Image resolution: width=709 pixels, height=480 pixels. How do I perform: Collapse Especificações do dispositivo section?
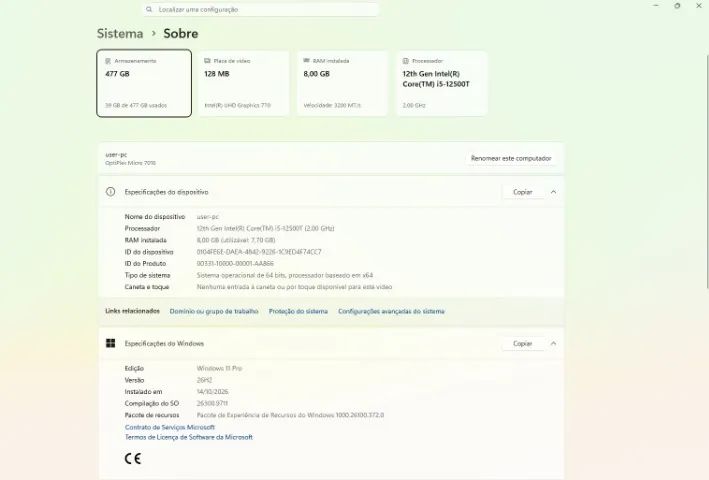coord(553,192)
